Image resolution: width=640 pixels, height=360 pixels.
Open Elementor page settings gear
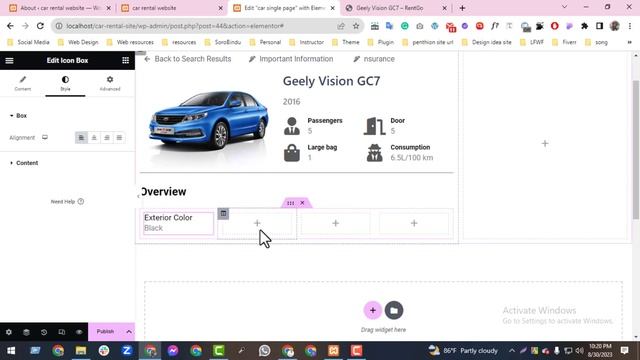[9, 332]
